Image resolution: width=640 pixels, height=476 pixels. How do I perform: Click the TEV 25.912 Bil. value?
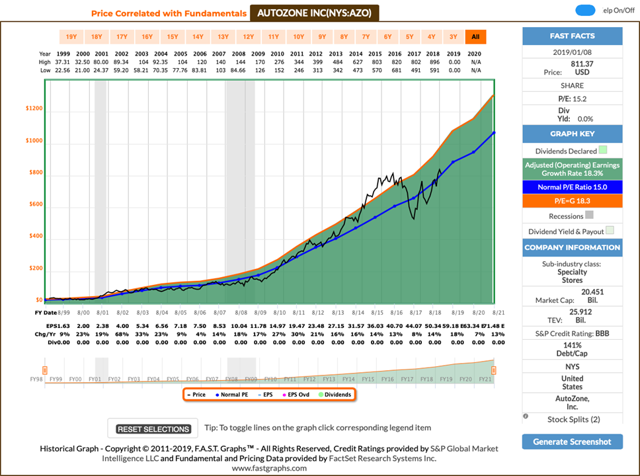pyautogui.click(x=580, y=316)
